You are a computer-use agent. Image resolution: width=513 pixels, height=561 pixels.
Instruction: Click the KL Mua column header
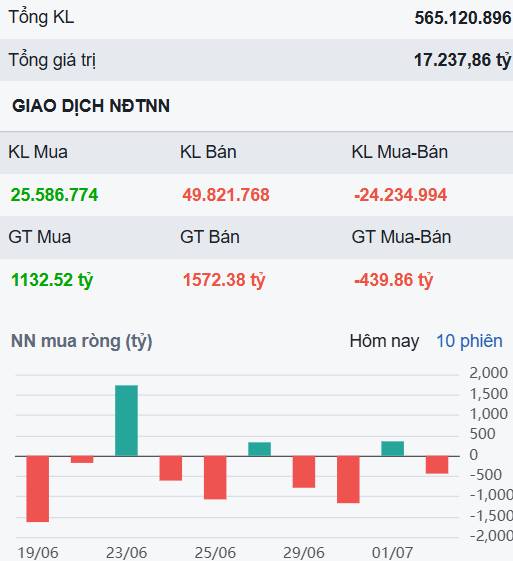[x=38, y=152]
